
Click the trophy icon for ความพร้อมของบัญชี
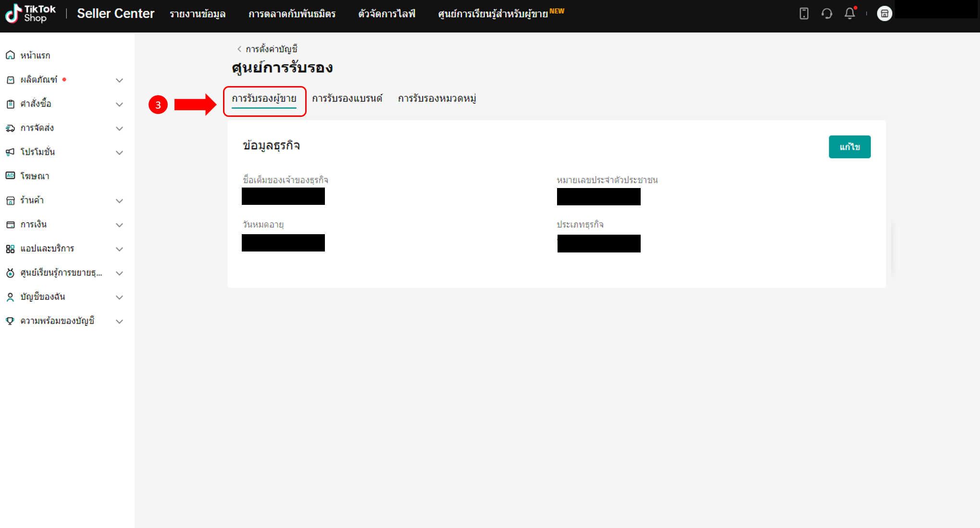tap(10, 321)
